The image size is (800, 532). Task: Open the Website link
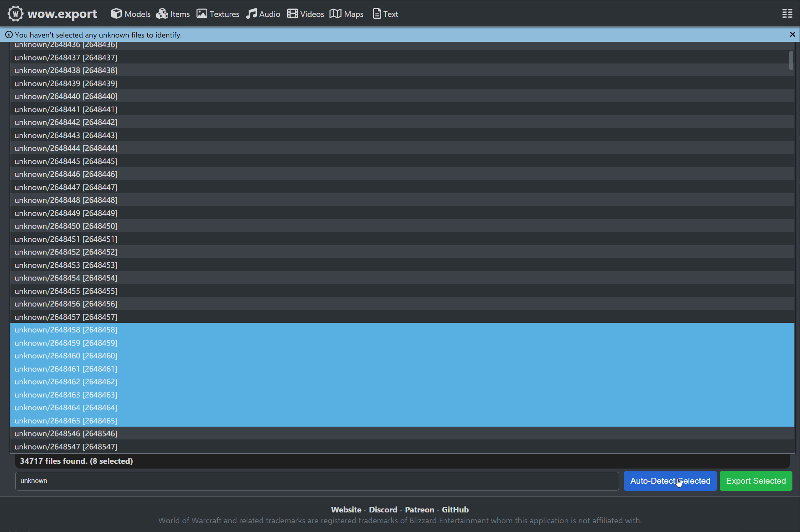pos(346,509)
